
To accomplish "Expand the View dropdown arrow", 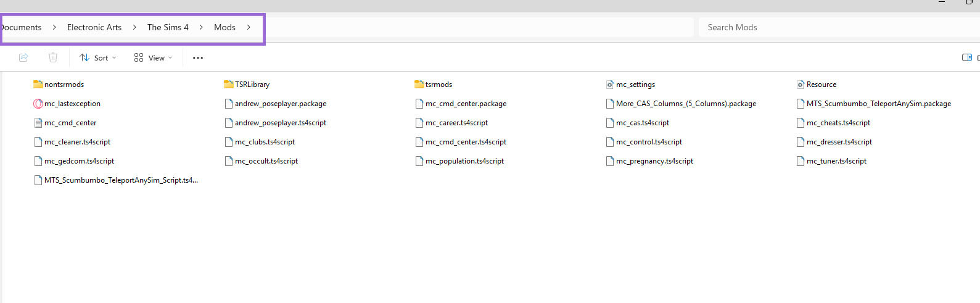I will click(170, 58).
